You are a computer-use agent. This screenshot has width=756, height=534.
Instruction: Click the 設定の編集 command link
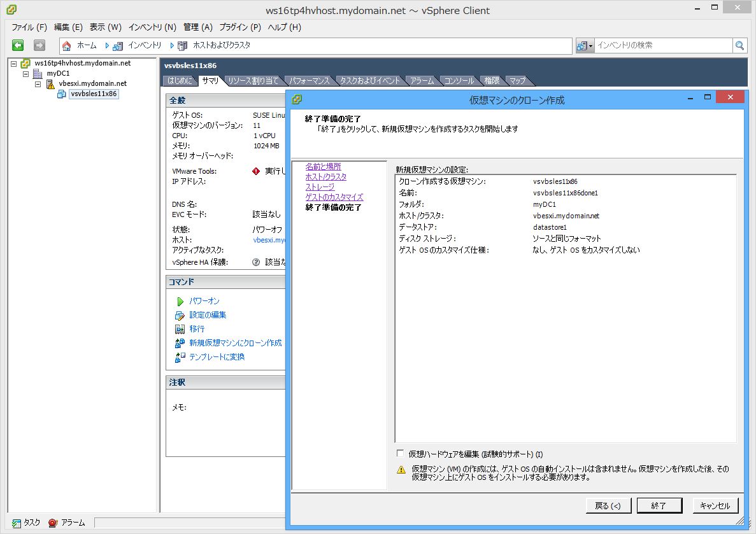pos(208,314)
